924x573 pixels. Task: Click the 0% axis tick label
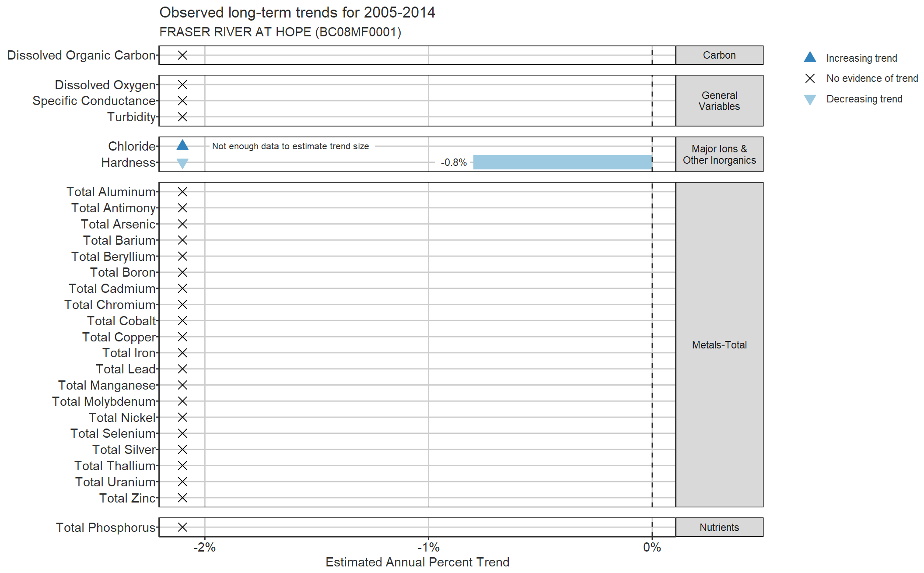652,547
